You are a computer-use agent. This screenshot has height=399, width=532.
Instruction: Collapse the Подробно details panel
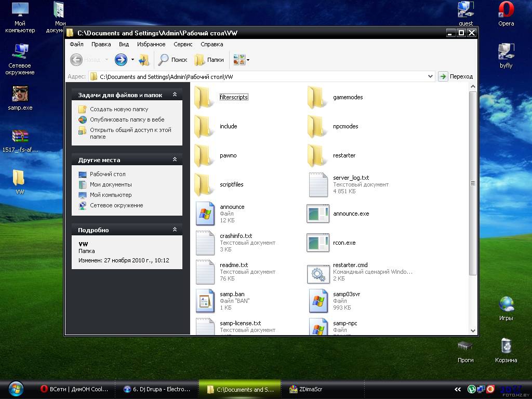point(175,230)
